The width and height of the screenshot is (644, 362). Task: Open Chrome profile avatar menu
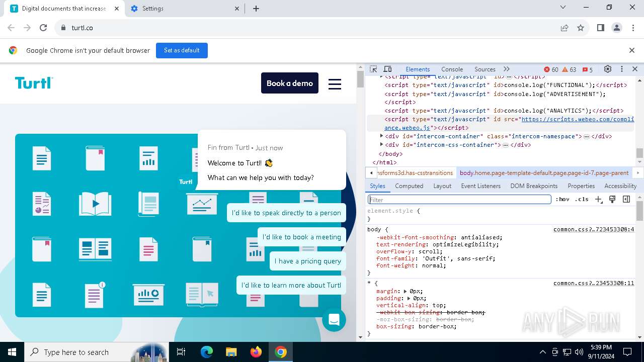[x=617, y=28]
